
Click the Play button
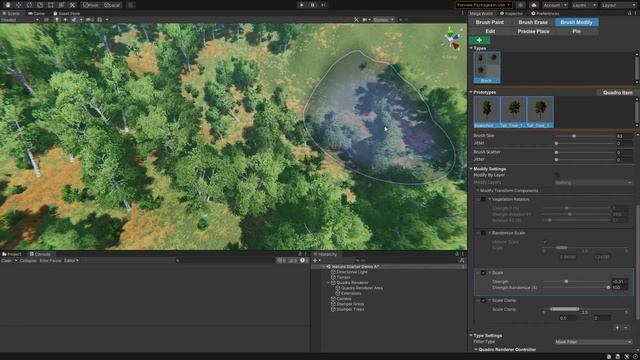302,5
